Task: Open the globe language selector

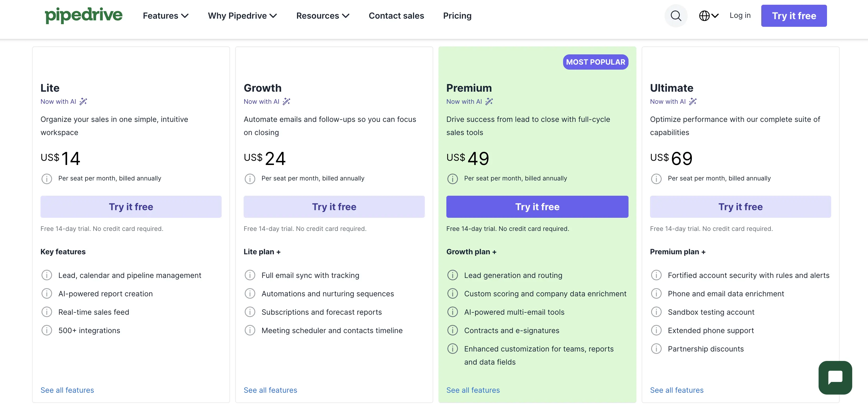Action: click(709, 16)
